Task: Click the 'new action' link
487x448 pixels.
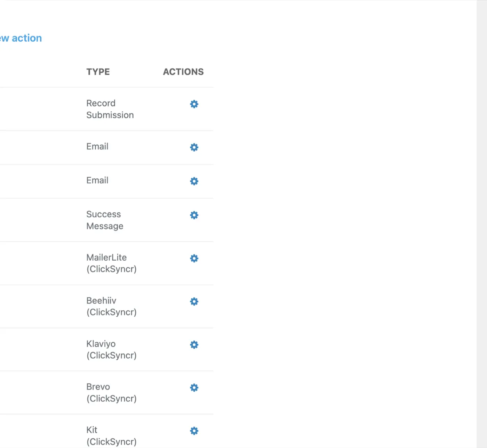Action: [21, 38]
